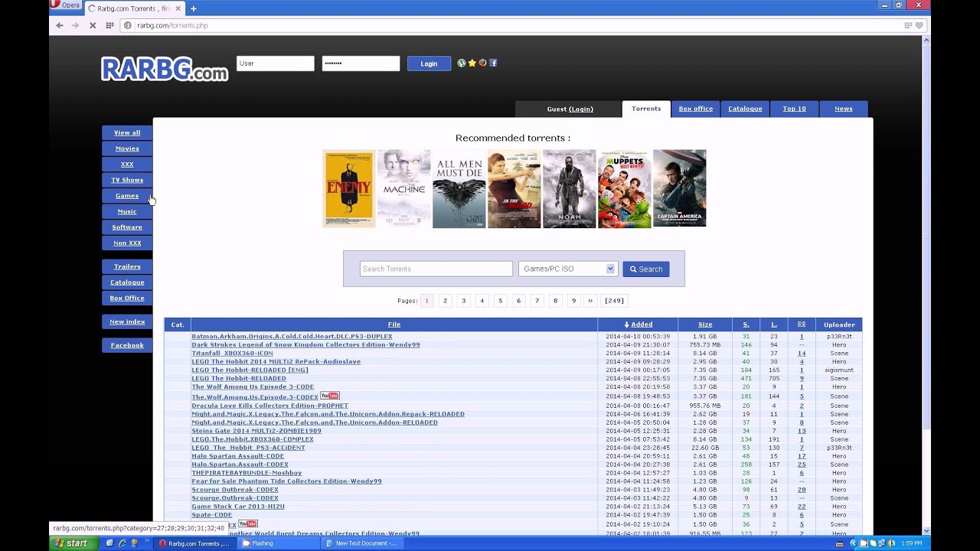Open Trailers from sidebar
980x551 pixels.
click(x=127, y=266)
